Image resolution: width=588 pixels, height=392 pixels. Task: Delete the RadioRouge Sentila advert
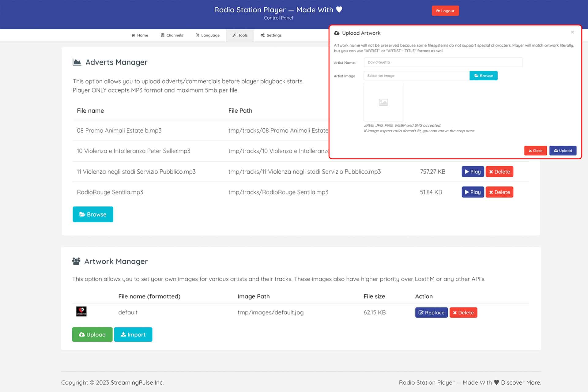coord(499,192)
